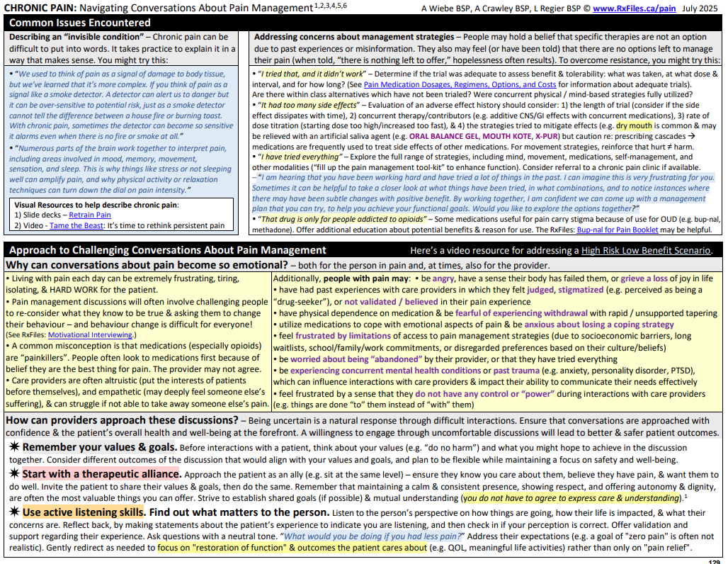The width and height of the screenshot is (728, 564).
Task: Click the highlighted Start with a therapeutic alliance heading
Action: (101, 474)
